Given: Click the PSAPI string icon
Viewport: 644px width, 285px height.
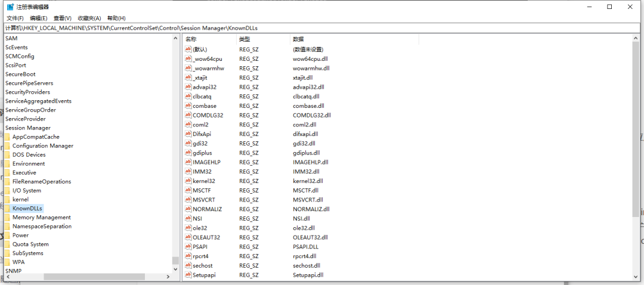Looking at the screenshot, I should 188,247.
